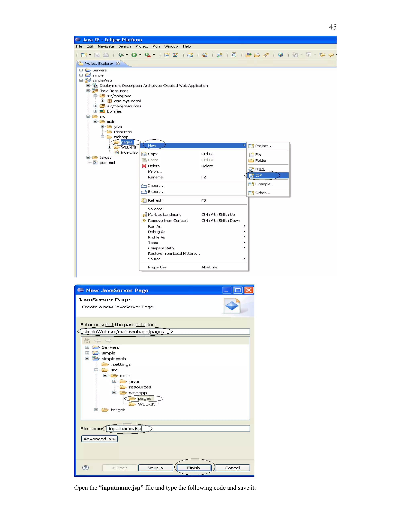Select the pom.xml file in explorer
This screenshot has width=411, height=532.
tap(107, 163)
